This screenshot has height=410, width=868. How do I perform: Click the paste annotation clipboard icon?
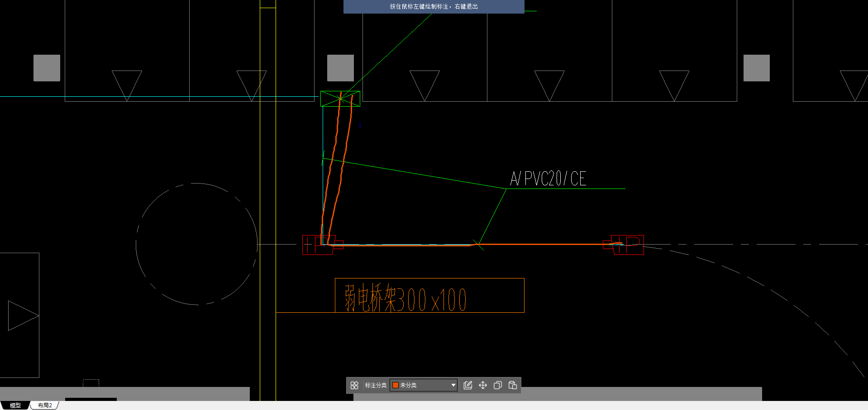[x=513, y=385]
